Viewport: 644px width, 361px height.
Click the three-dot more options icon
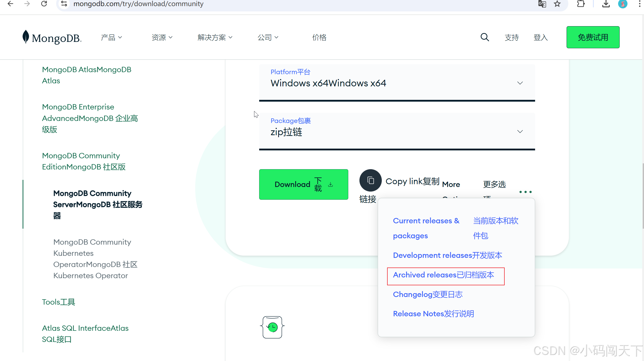point(525,192)
